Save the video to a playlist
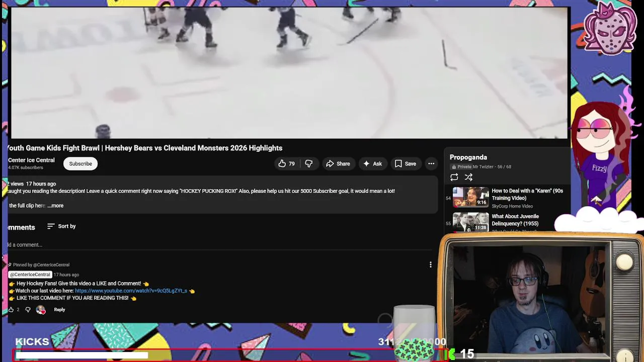Image resolution: width=644 pixels, height=362 pixels. coord(406,163)
